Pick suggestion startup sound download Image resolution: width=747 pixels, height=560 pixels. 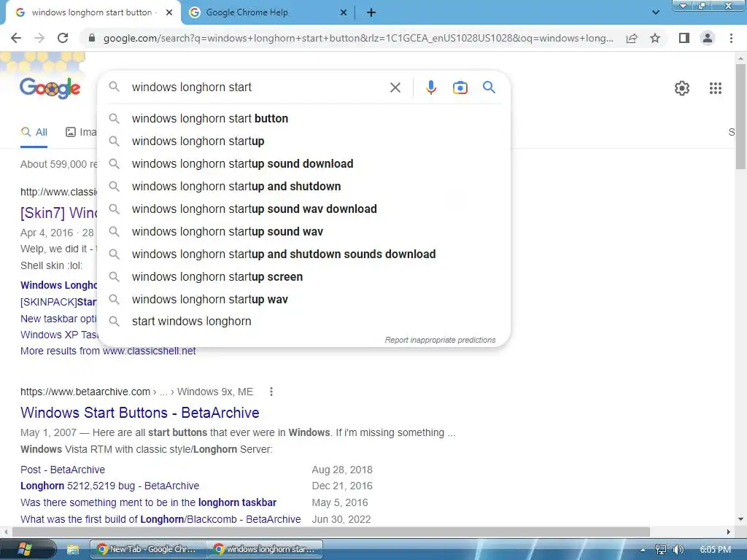303,164
